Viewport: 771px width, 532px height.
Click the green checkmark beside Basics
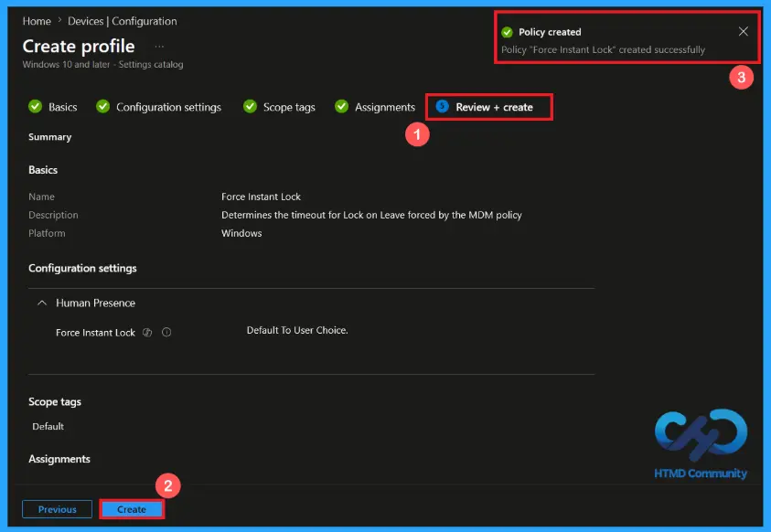(x=35, y=106)
